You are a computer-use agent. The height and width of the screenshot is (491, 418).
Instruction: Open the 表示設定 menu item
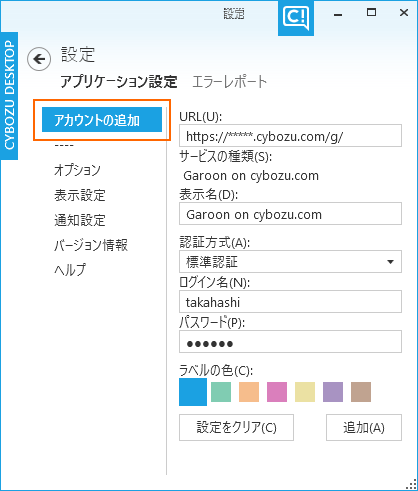coord(80,195)
